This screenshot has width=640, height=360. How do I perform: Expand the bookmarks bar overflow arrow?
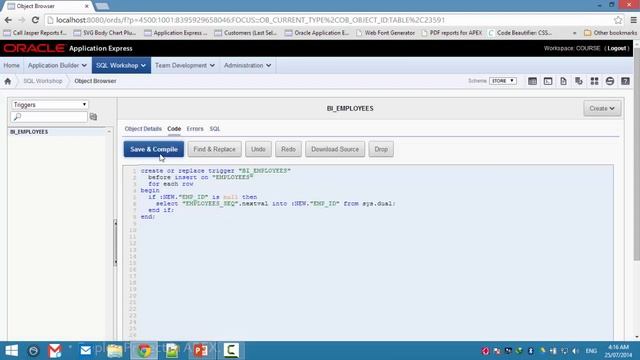pyautogui.click(x=574, y=33)
